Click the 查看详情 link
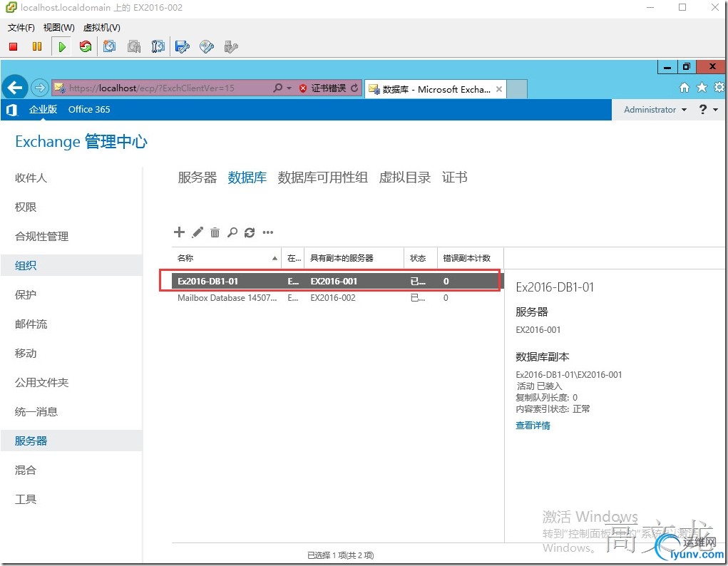The height and width of the screenshot is (566, 728). point(533,426)
